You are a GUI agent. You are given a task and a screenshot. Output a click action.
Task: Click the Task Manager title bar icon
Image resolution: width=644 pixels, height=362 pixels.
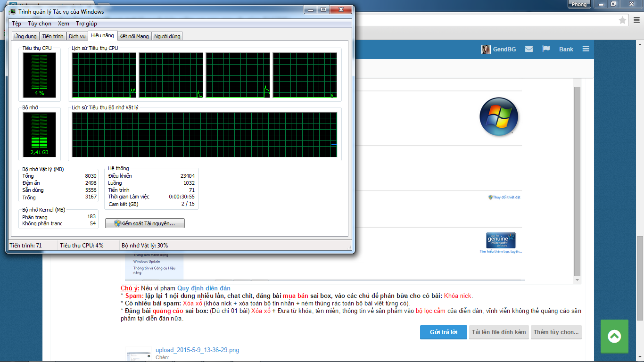click(x=12, y=11)
